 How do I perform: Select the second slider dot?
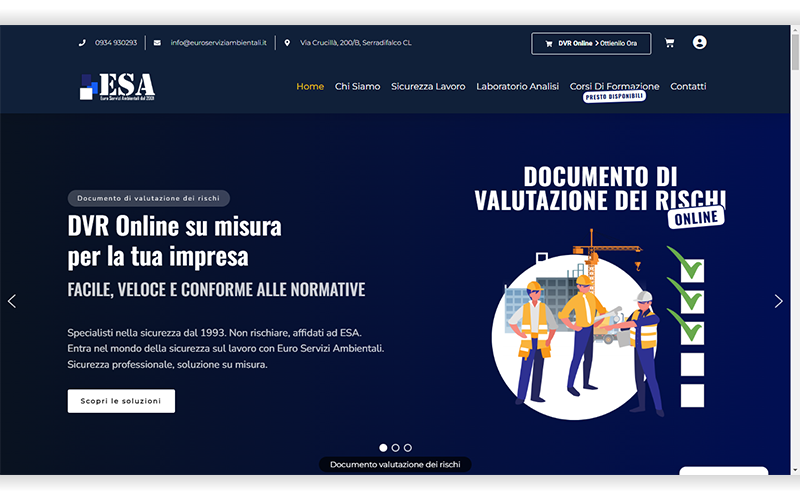pos(395,448)
